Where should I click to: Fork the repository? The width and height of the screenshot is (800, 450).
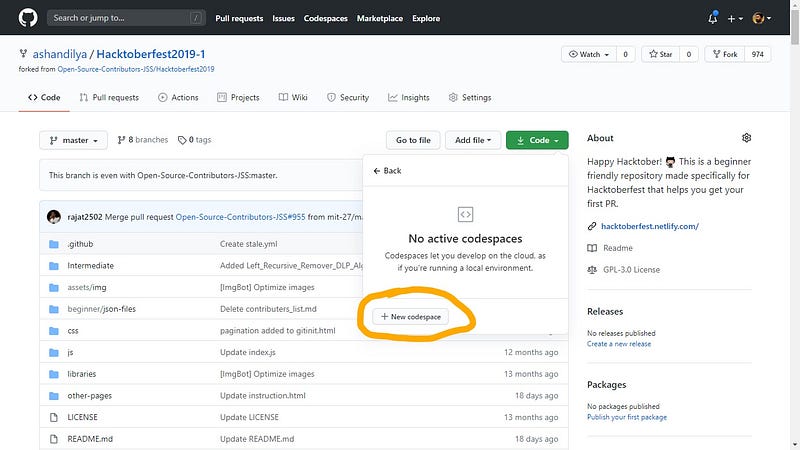coord(725,54)
